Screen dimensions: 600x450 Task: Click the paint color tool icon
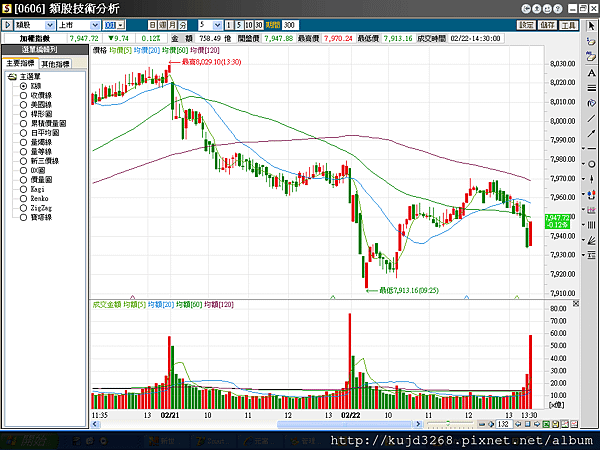591,103
